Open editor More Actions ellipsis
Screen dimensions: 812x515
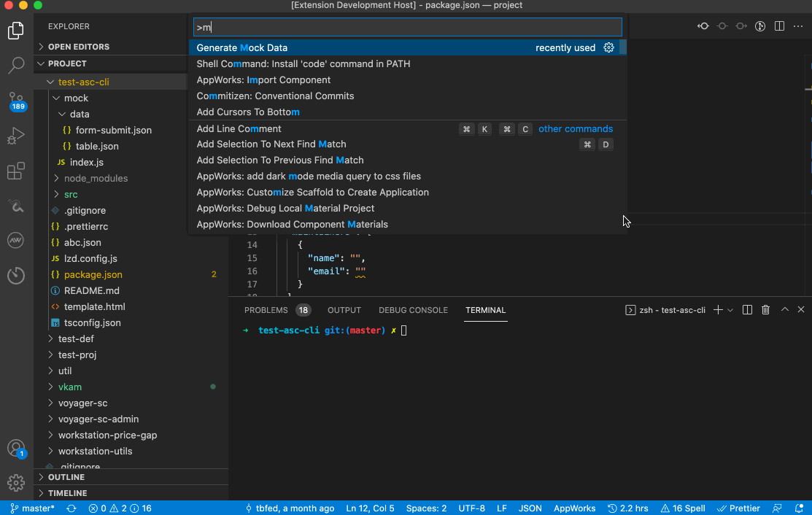click(x=798, y=26)
